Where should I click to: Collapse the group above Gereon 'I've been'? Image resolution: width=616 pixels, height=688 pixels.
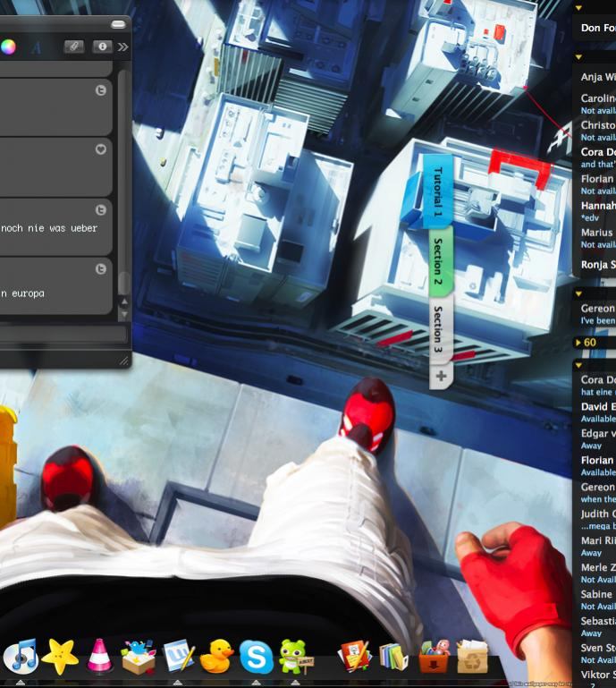tap(578, 293)
